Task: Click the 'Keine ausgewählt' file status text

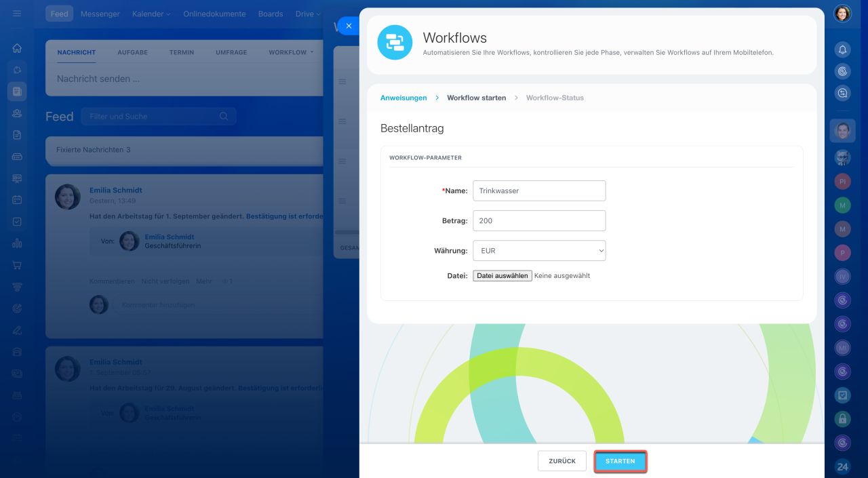Action: pyautogui.click(x=562, y=276)
